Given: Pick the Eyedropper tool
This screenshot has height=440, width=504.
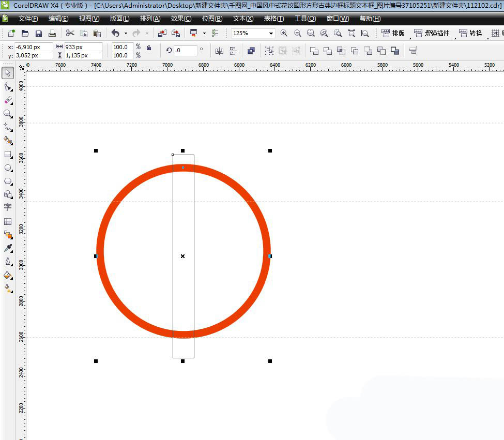Looking at the screenshot, I should [8, 248].
